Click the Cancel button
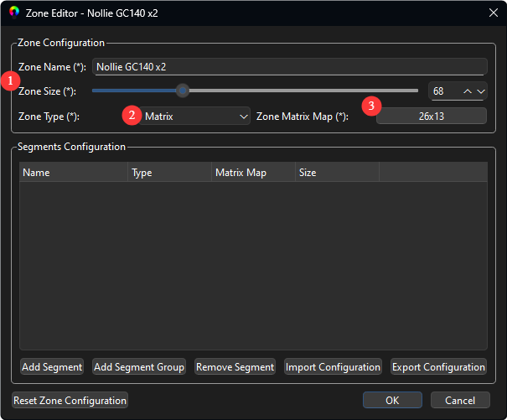 pyautogui.click(x=460, y=400)
